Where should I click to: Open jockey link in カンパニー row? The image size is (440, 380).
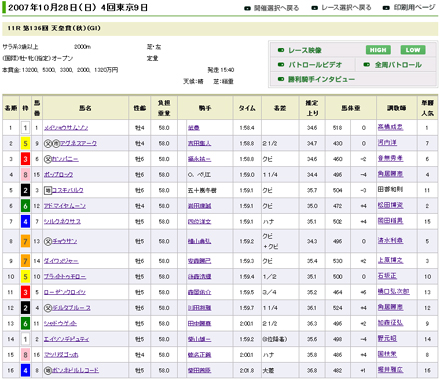click(x=199, y=159)
